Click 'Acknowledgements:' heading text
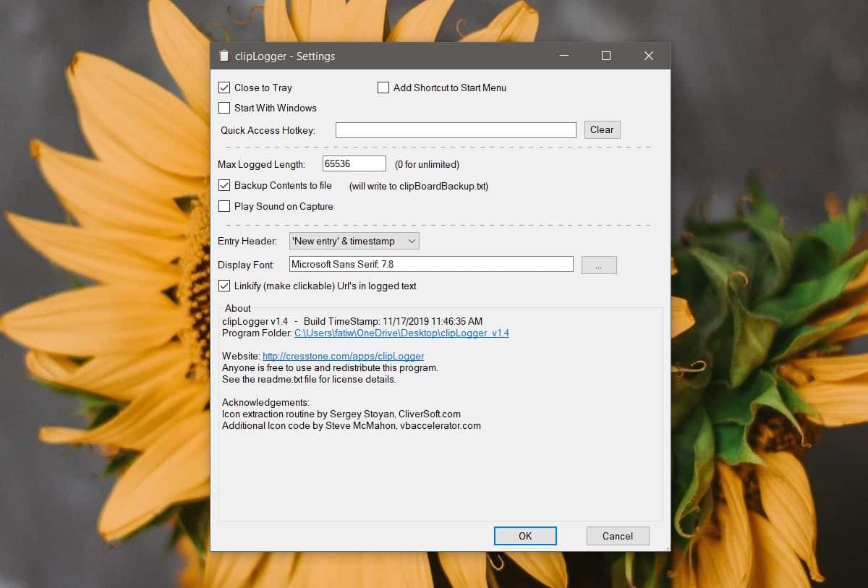868x588 pixels. coord(265,402)
